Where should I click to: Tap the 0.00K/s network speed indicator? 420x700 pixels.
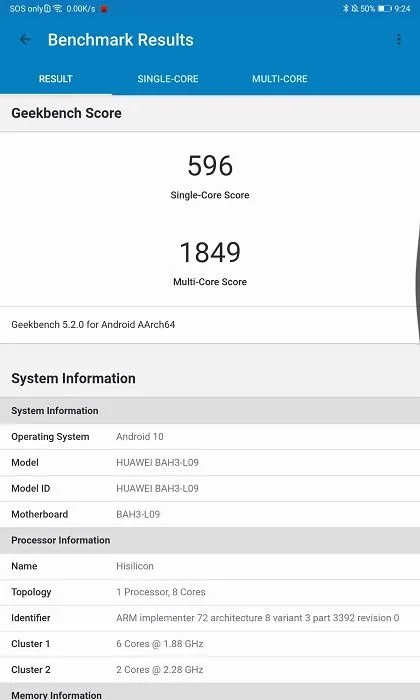(81, 8)
